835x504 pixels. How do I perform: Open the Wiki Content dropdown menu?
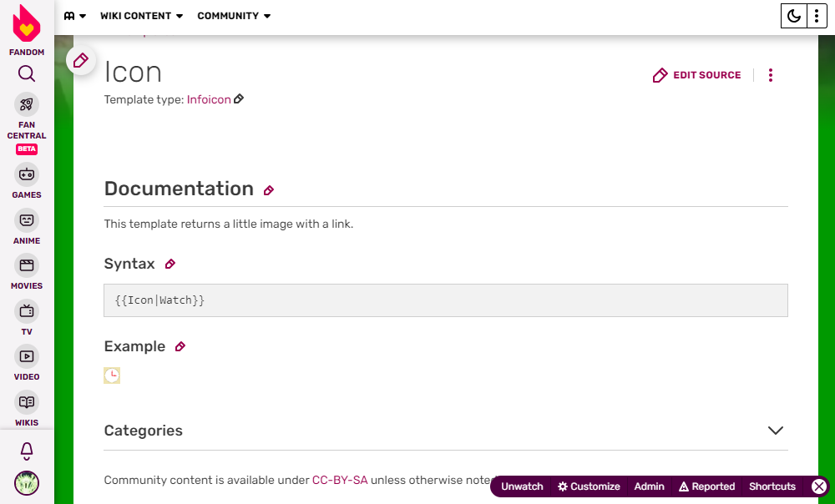click(141, 16)
